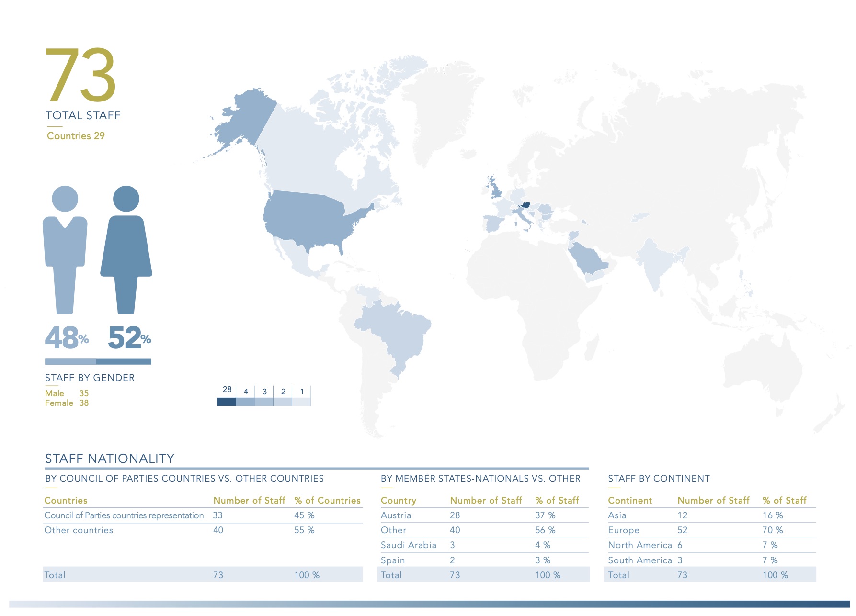Click the 'South America' row label
Screen dimensions: 856x616
(x=640, y=560)
